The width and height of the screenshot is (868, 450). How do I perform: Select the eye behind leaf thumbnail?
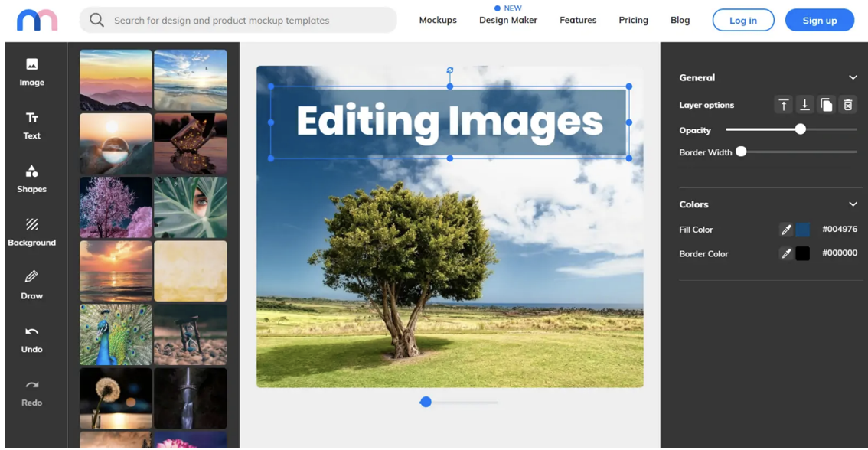click(x=191, y=207)
